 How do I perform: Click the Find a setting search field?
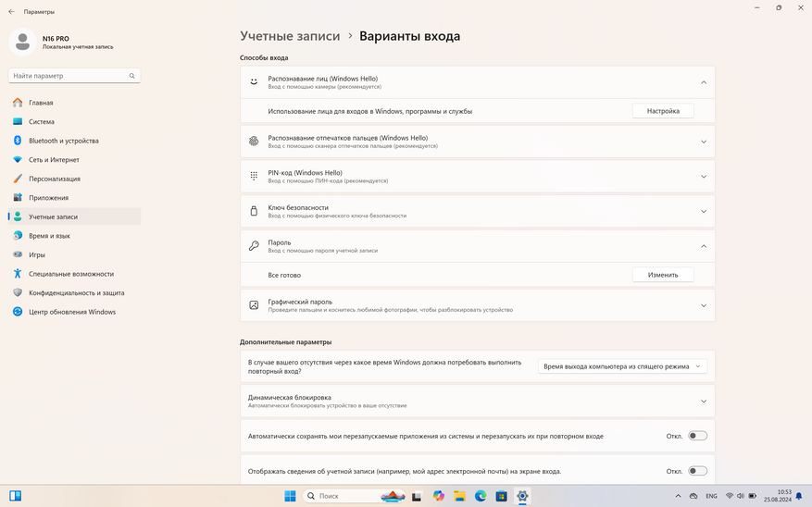point(69,76)
